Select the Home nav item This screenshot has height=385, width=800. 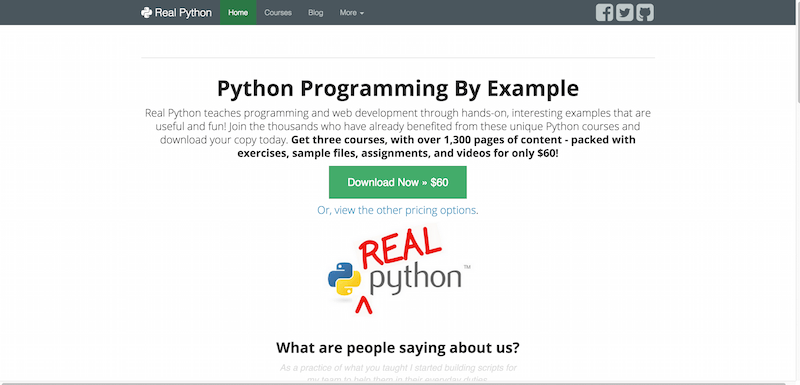click(x=238, y=12)
